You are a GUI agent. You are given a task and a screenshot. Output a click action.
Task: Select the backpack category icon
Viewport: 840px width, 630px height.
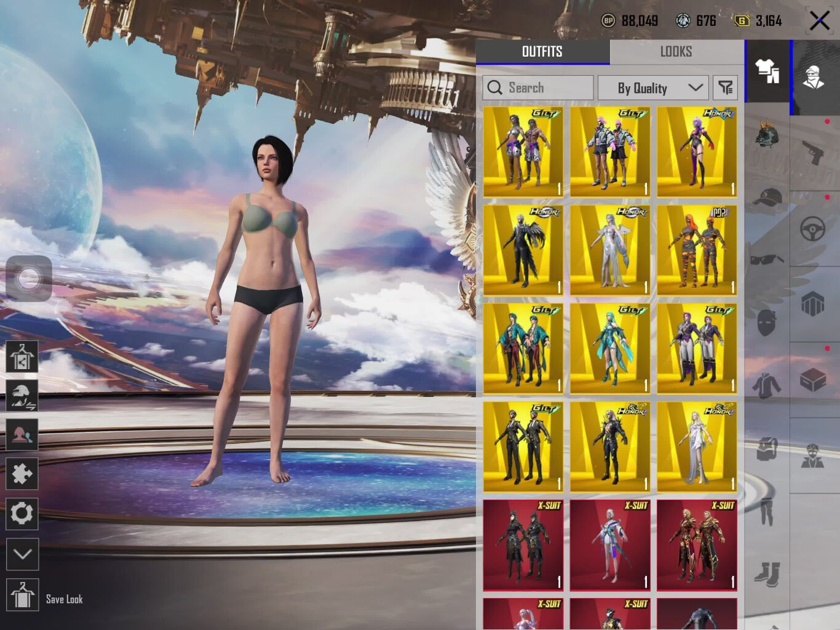(x=767, y=449)
